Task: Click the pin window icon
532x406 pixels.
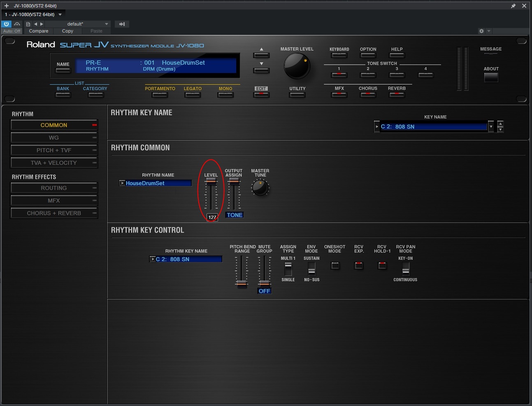Action: (x=513, y=6)
